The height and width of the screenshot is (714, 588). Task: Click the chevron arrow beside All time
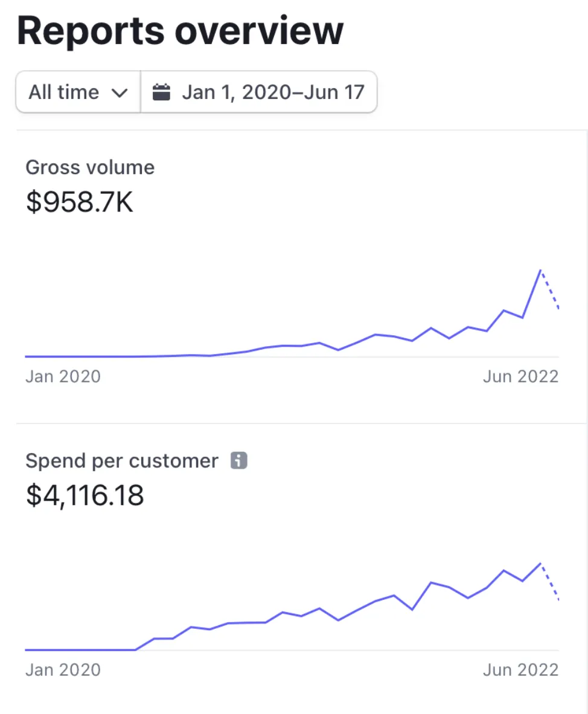[x=120, y=93]
